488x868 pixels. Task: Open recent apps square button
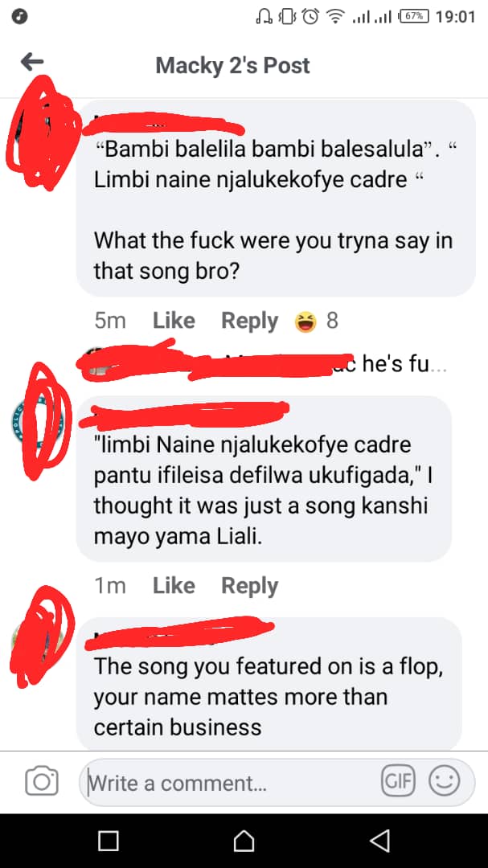(108, 841)
